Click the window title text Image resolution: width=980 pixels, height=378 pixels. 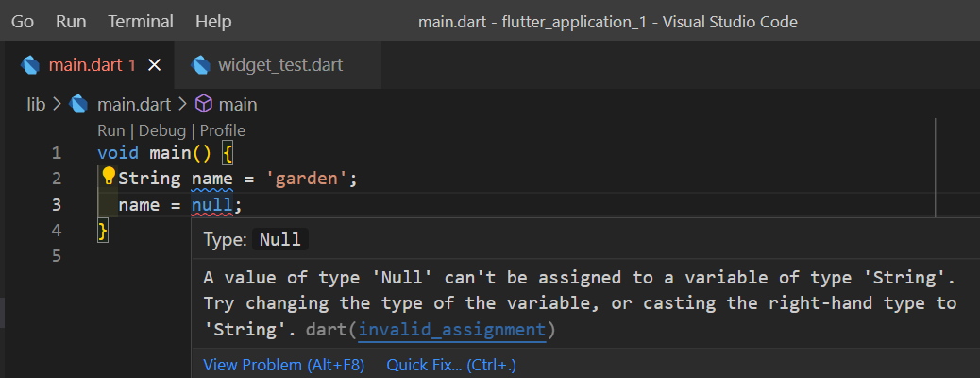pyautogui.click(x=607, y=22)
